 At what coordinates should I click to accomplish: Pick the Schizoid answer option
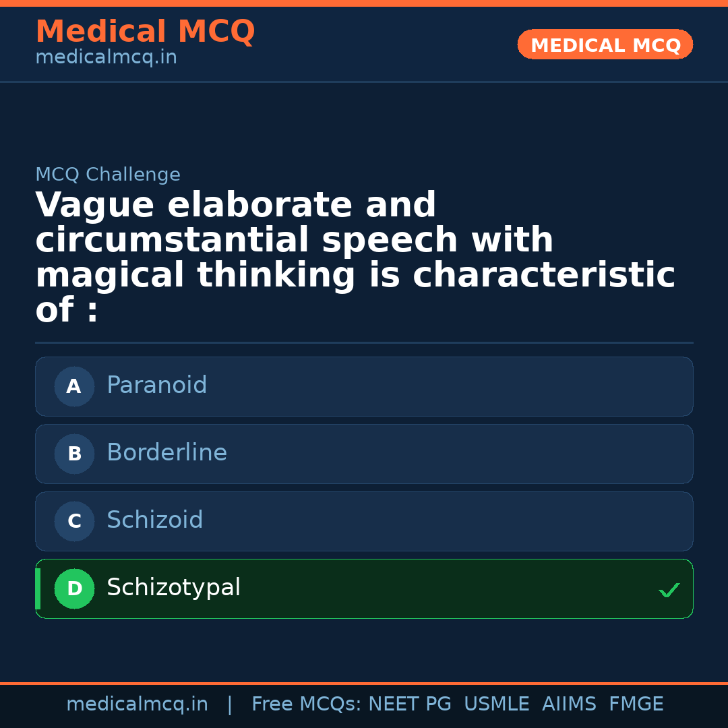pos(364,521)
